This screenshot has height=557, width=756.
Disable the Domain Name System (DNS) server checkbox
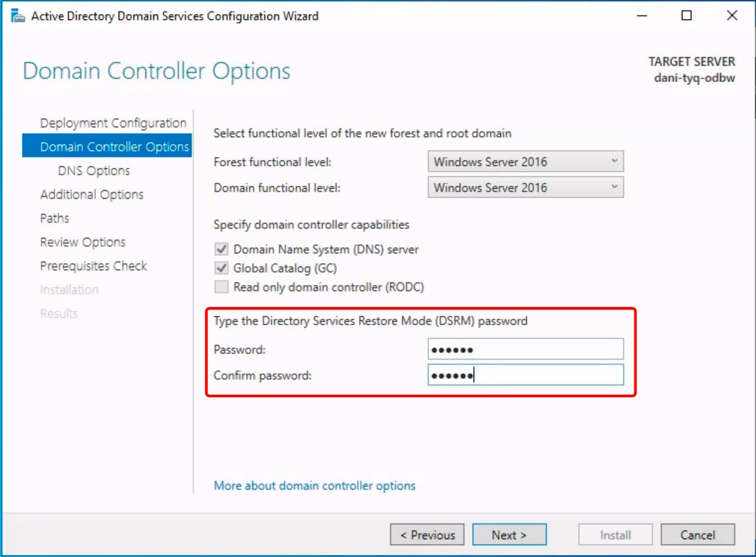tap(221, 249)
